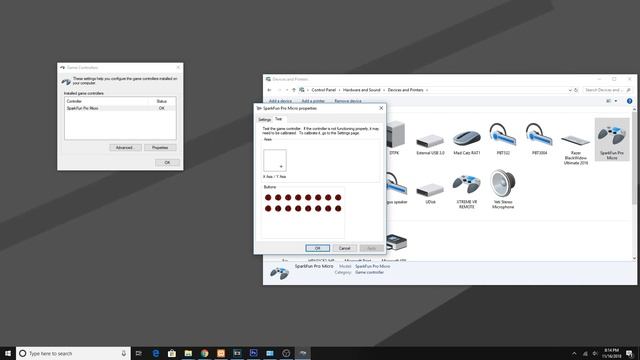This screenshot has height=360, width=640.
Task: Click the network icon in the system tray
Action: [x=585, y=353]
